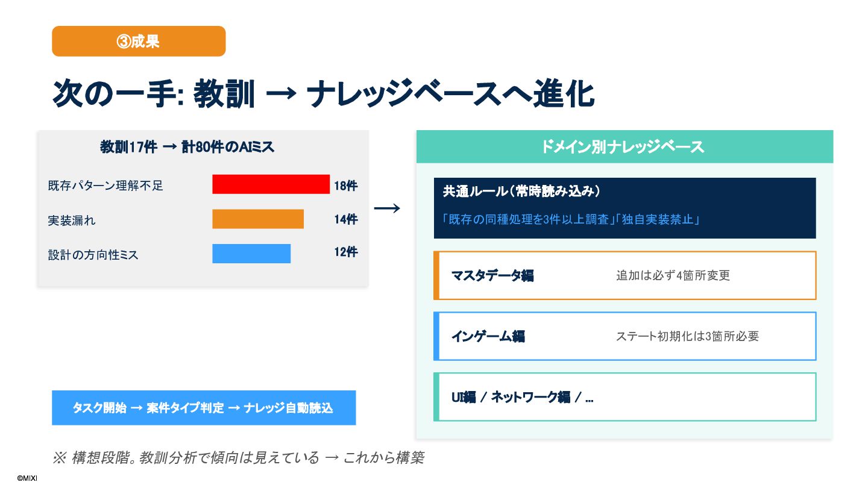
Task: Click the blue タスク開始 workflow banner
Action: (204, 408)
